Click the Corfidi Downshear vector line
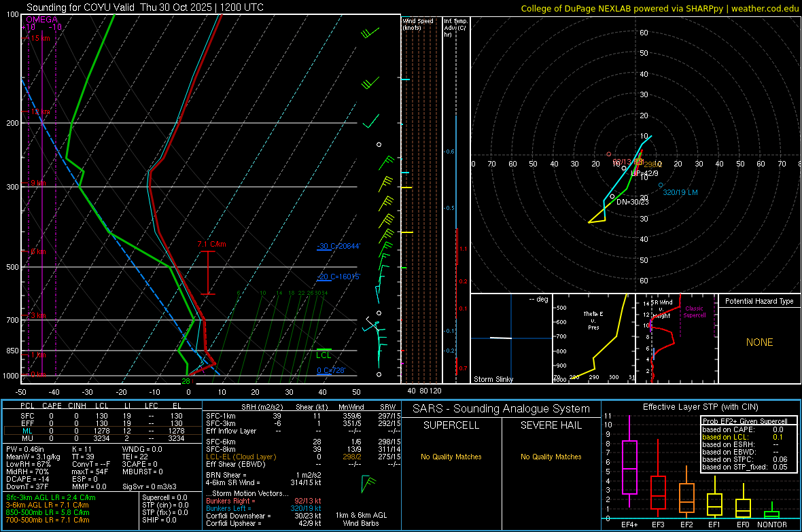Screen dimensions: 802x532 [263, 516]
